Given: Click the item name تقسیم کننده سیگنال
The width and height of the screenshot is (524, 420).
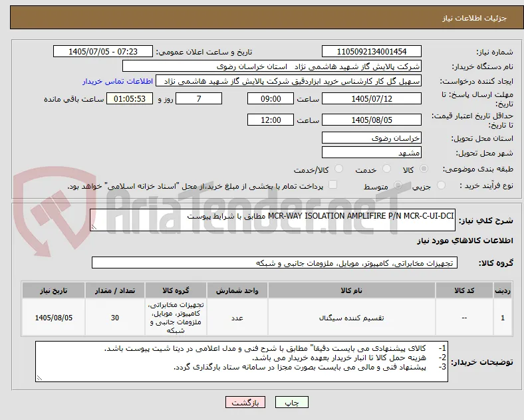Looking at the screenshot, I should 352,318.
